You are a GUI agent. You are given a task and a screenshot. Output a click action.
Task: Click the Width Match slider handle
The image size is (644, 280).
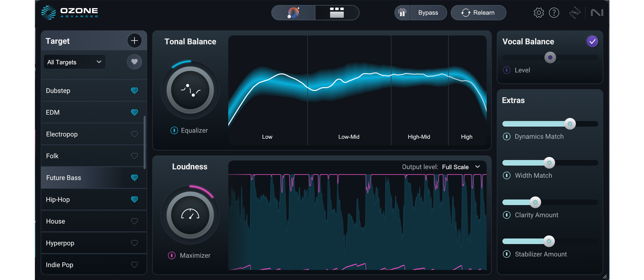549,163
